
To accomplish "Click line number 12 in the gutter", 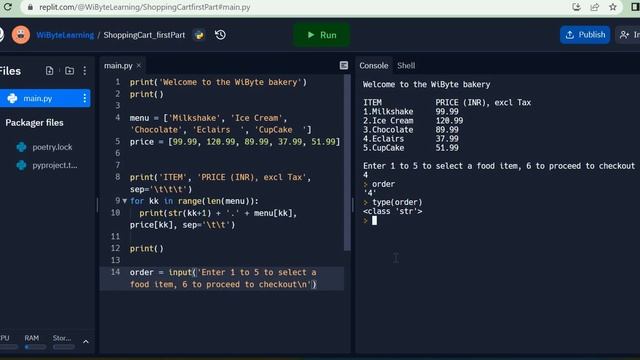I will tap(116, 248).
